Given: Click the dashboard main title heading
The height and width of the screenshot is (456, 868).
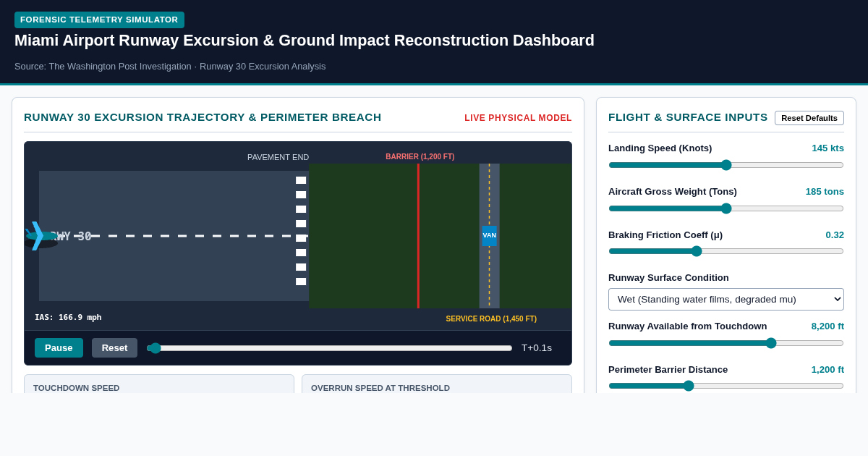Looking at the screenshot, I should (305, 41).
